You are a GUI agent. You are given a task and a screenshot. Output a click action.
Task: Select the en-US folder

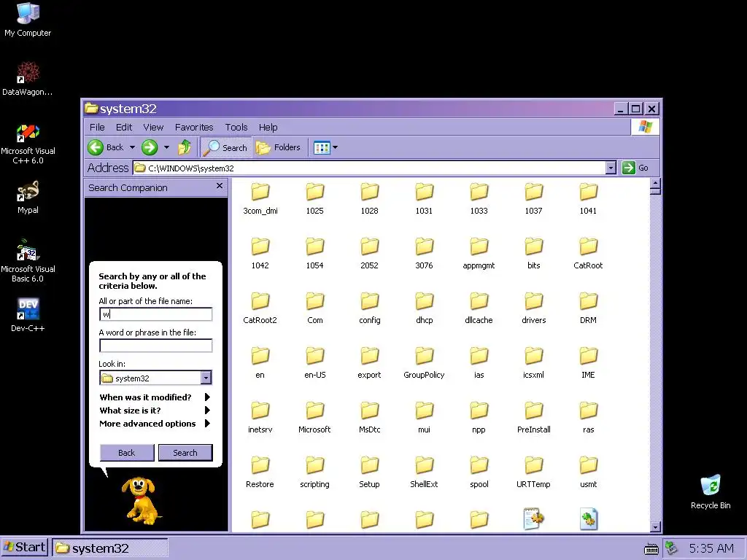tap(314, 362)
